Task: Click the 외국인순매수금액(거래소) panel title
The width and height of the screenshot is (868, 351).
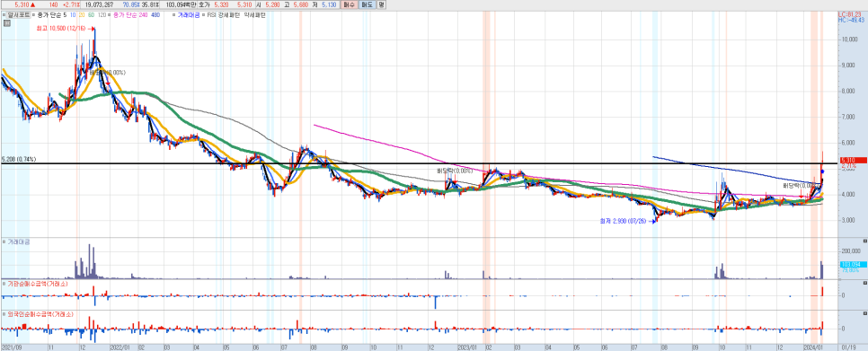Action: click(x=41, y=313)
